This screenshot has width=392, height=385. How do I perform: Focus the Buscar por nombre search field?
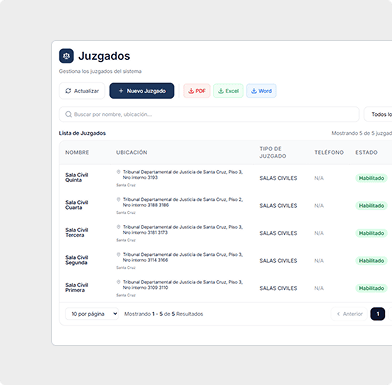point(209,114)
